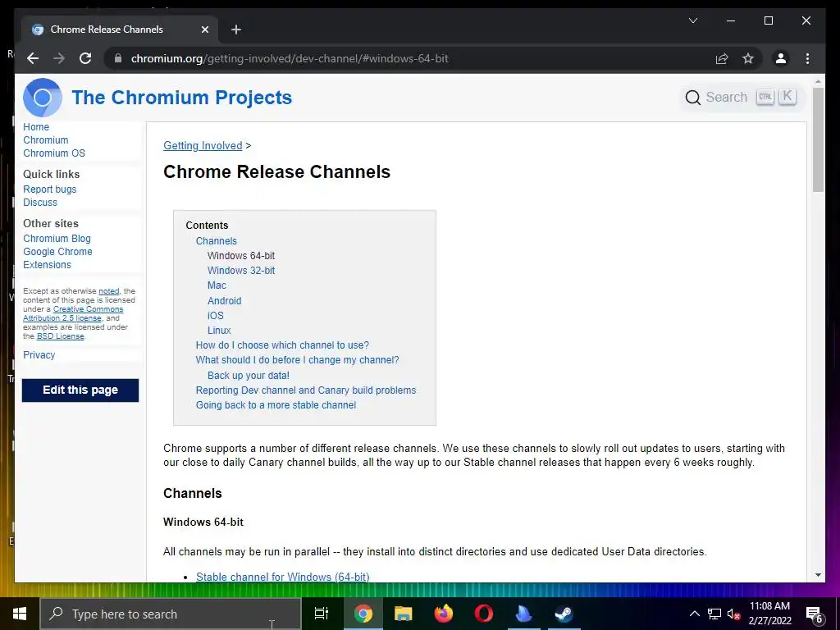This screenshot has height=630, width=840.
Task: Click the page scrollbar thumb
Action: [x=818, y=139]
